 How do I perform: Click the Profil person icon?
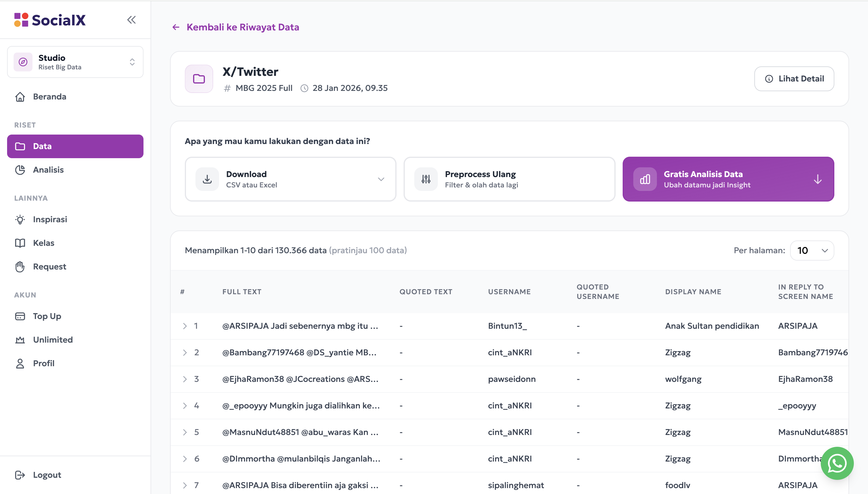[20, 363]
